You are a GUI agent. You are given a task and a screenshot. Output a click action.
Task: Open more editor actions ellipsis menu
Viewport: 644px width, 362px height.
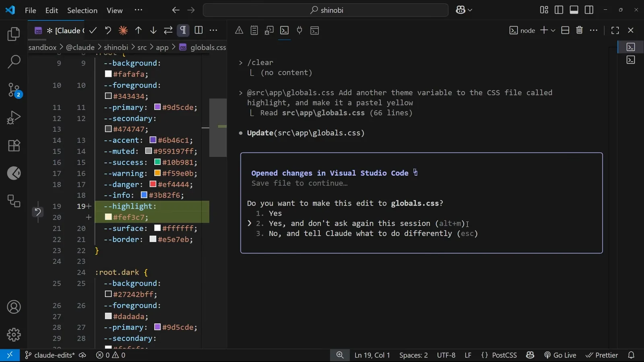213,30
